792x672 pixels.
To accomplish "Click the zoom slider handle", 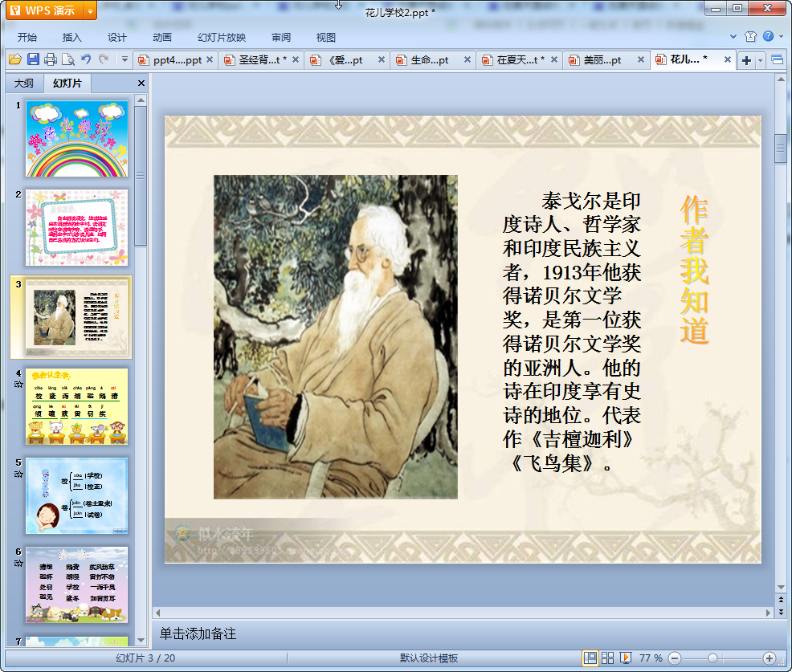I will click(712, 658).
